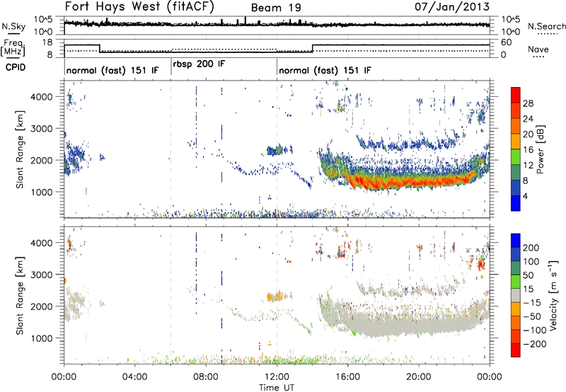
Task: Select the '20:00' time tick label
Action: [x=418, y=377]
